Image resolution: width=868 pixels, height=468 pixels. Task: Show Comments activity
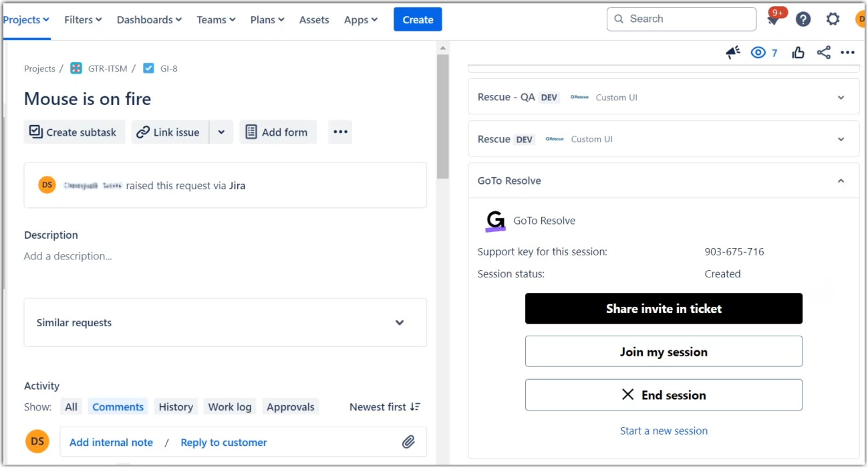[x=118, y=406]
